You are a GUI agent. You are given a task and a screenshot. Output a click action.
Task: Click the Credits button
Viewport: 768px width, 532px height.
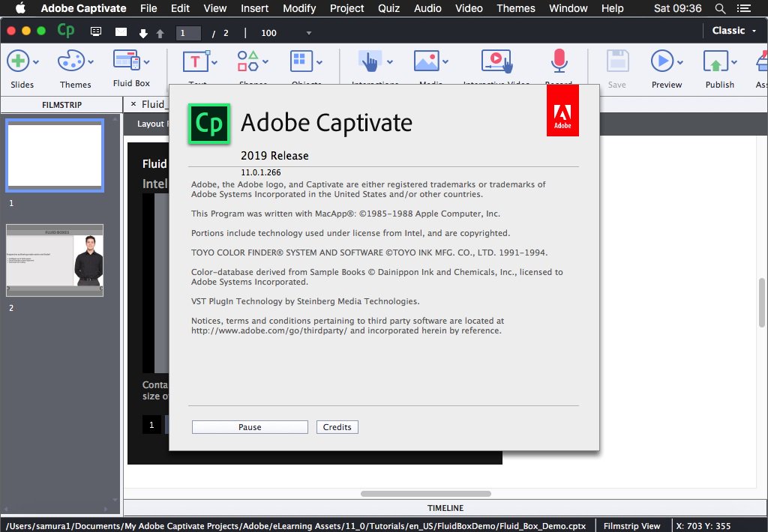coord(337,427)
